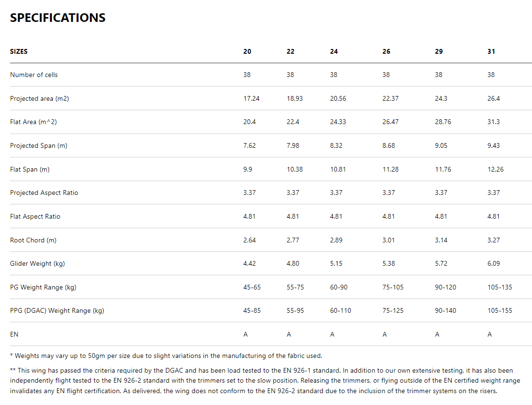The image size is (532, 405).
Task: Click the SPECIFICATIONS heading
Action: pyautogui.click(x=58, y=18)
